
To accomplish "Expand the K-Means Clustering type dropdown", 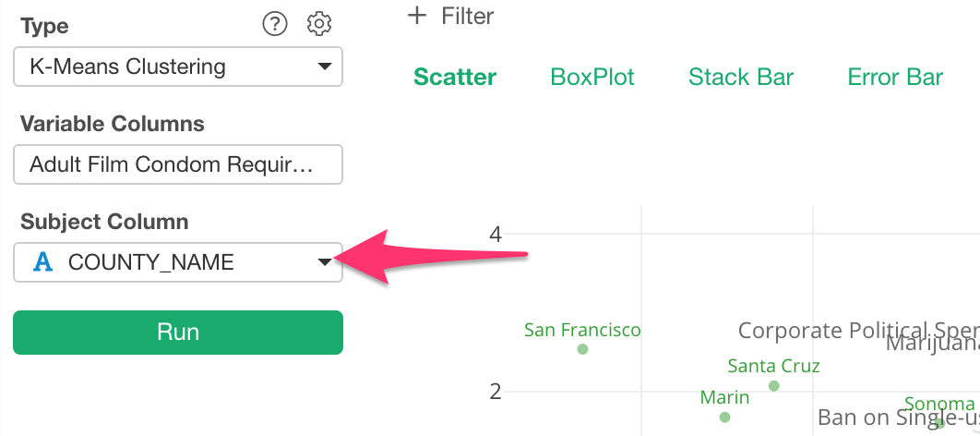I will (x=178, y=67).
